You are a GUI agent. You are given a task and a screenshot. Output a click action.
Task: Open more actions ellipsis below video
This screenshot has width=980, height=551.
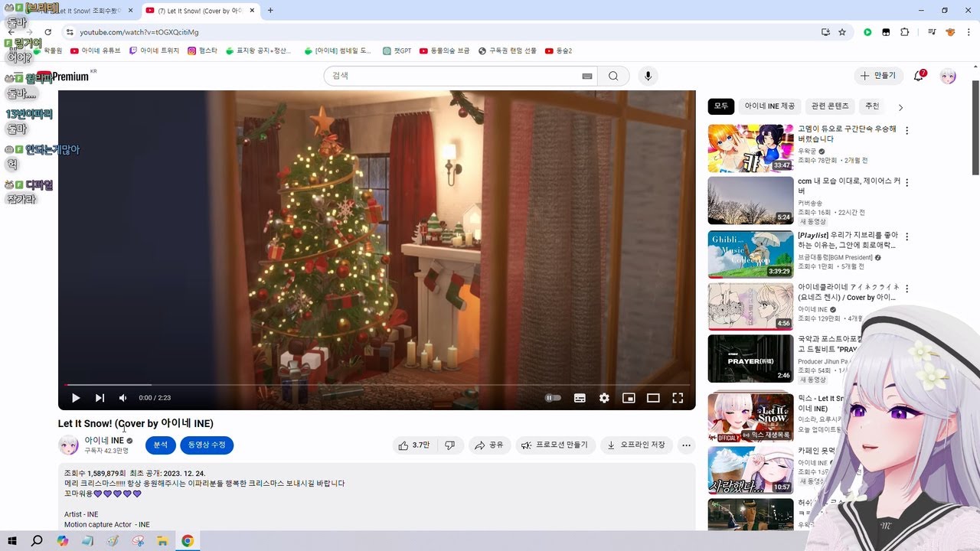click(x=687, y=445)
